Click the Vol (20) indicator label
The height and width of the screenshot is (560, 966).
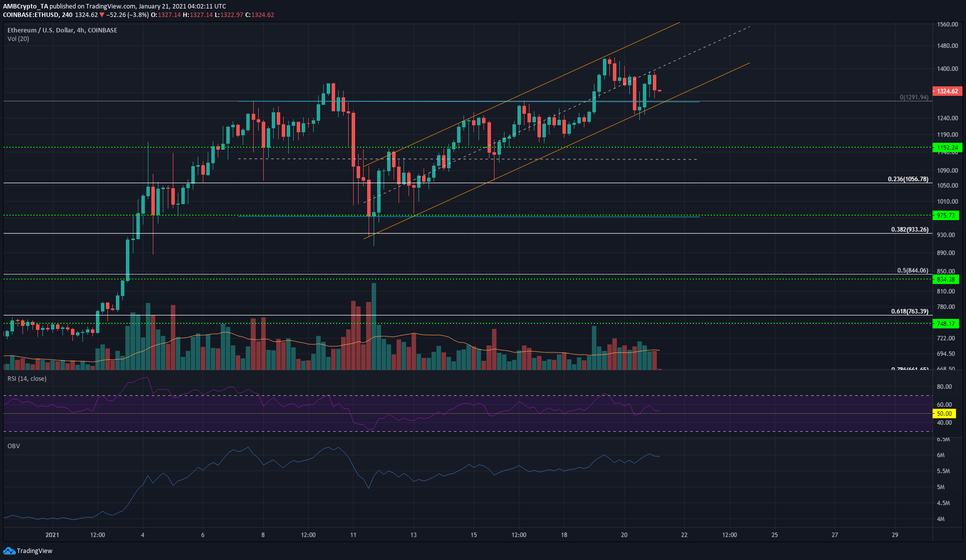18,39
